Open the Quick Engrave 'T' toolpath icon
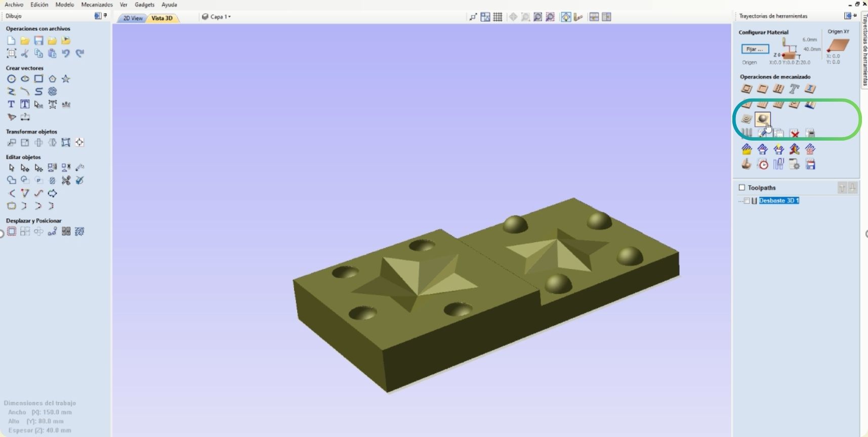The image size is (868, 437). click(x=794, y=89)
